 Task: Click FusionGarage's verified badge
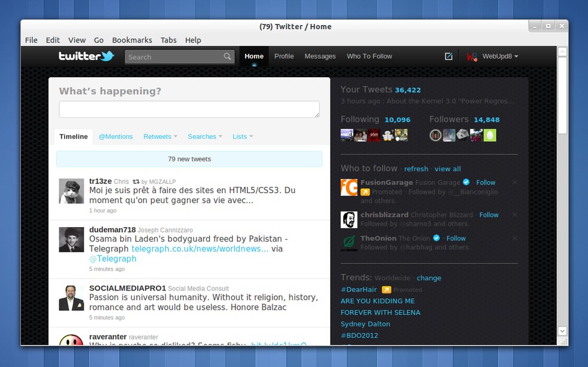466,182
